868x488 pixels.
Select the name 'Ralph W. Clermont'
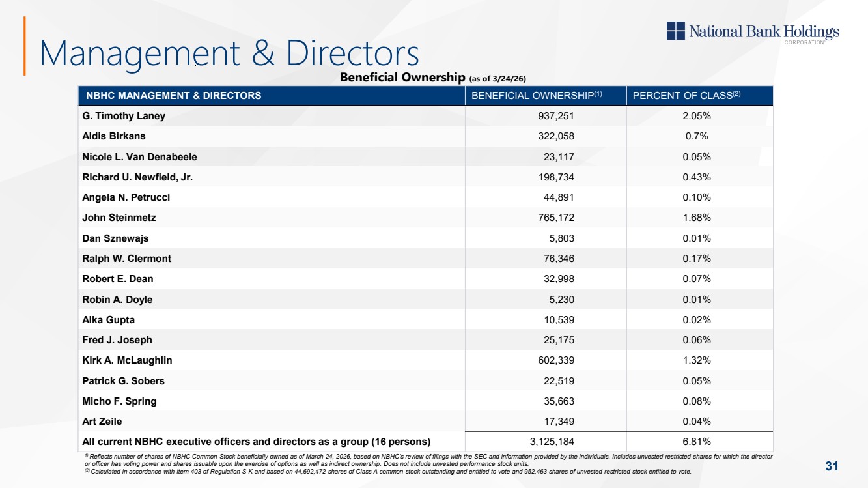[x=127, y=259]
